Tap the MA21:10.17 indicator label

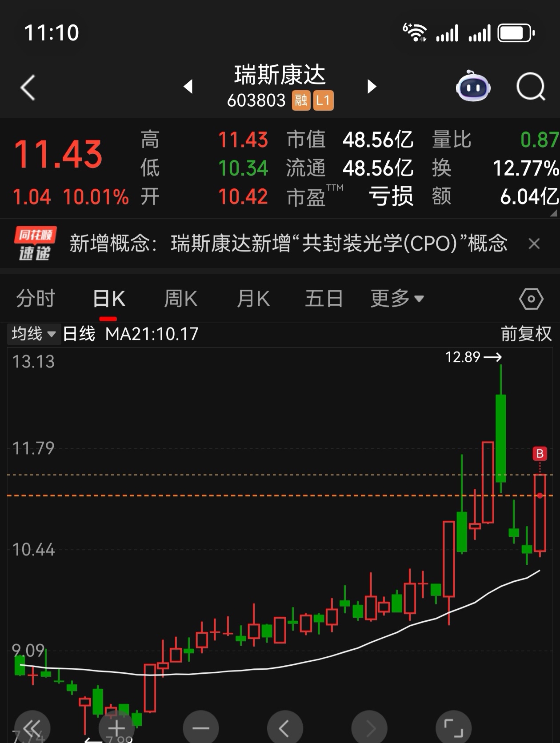tap(152, 334)
